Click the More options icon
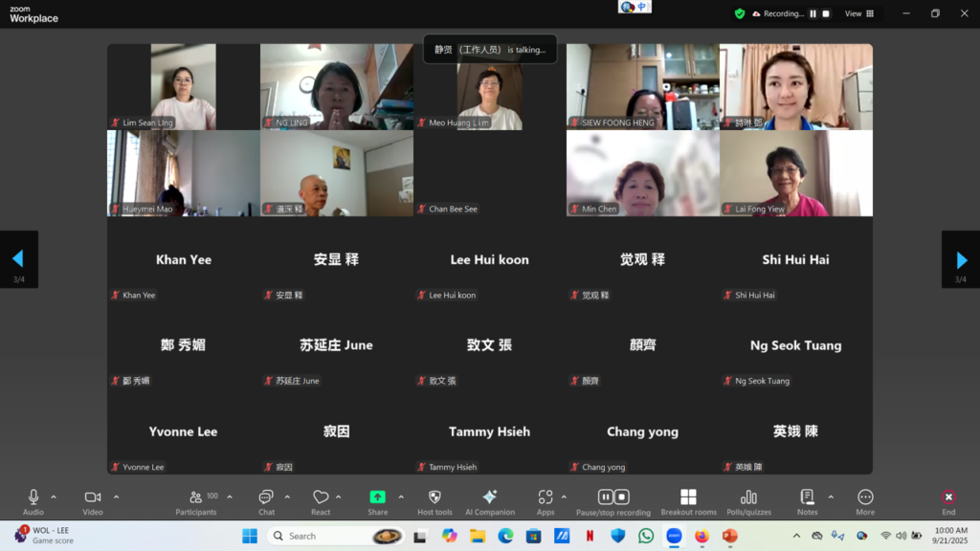The image size is (980, 551). [865, 501]
